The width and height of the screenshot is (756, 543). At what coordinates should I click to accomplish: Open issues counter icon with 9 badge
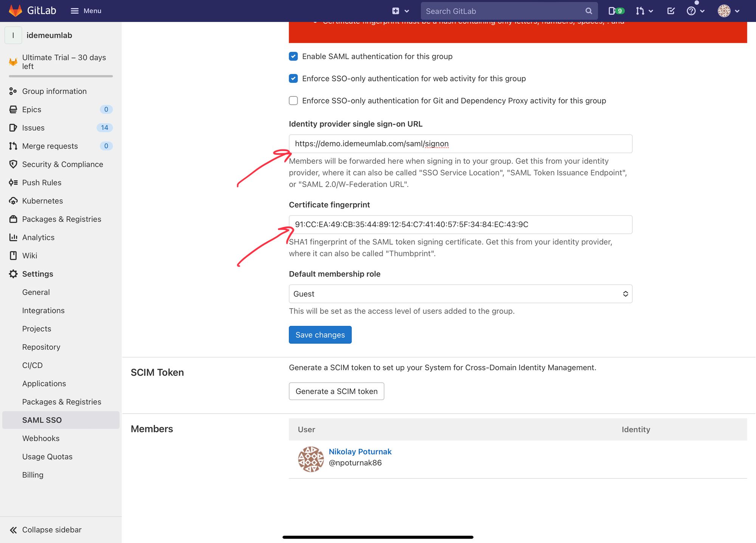tap(616, 11)
